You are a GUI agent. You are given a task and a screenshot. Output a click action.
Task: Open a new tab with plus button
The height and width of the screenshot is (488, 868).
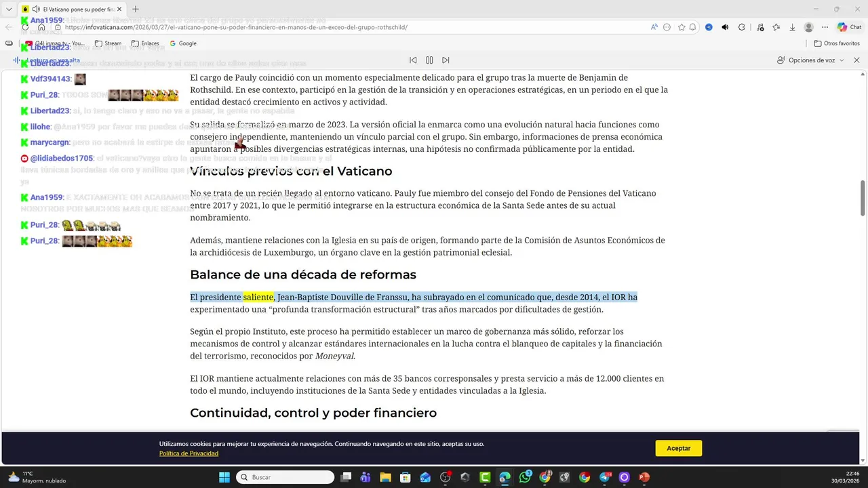(x=136, y=9)
